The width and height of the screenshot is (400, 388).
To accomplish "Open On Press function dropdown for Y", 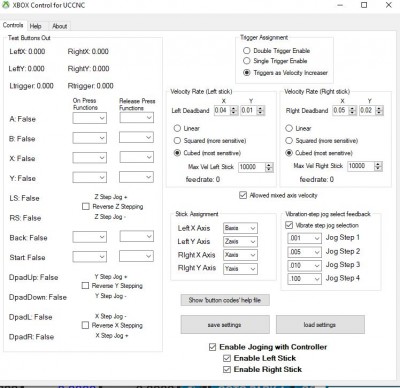I will (x=90, y=178).
